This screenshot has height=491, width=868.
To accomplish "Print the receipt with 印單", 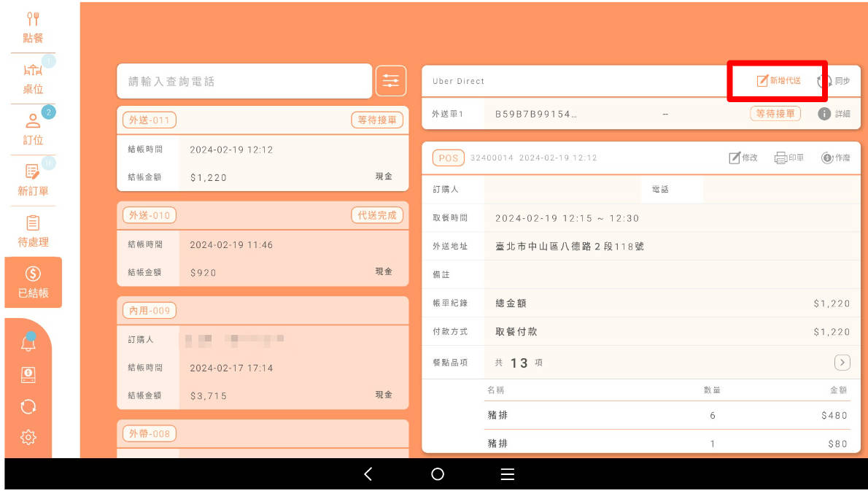I will [x=789, y=158].
